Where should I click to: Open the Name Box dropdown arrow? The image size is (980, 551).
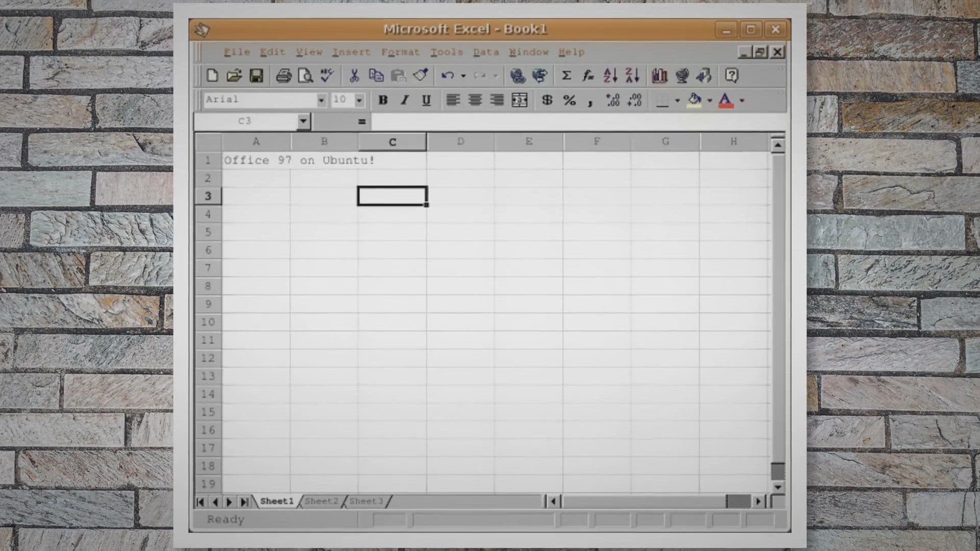click(303, 121)
